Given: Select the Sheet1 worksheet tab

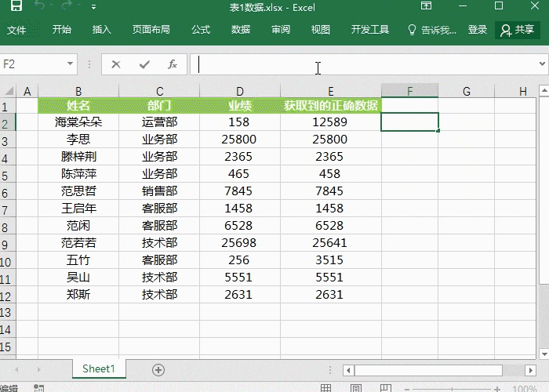Looking at the screenshot, I should click(x=99, y=369).
